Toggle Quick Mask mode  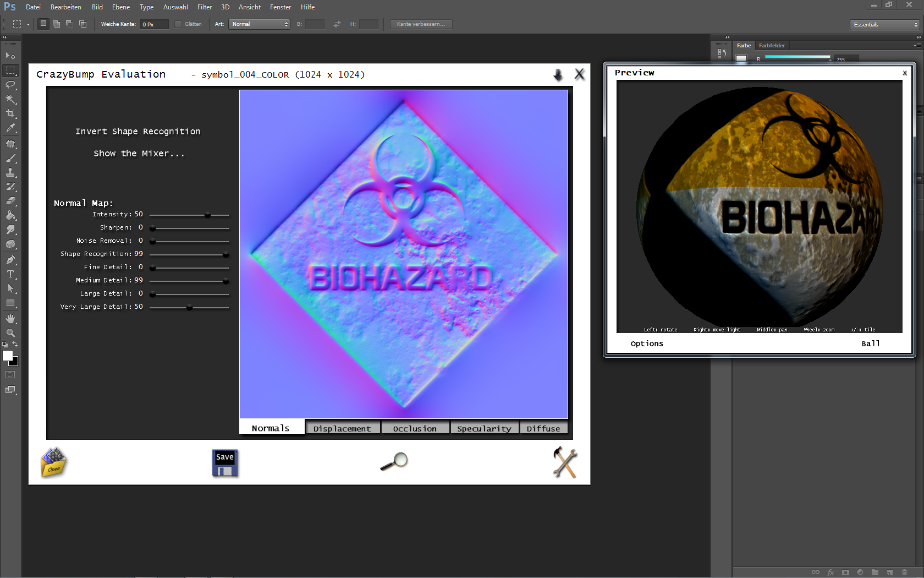tap(10, 375)
